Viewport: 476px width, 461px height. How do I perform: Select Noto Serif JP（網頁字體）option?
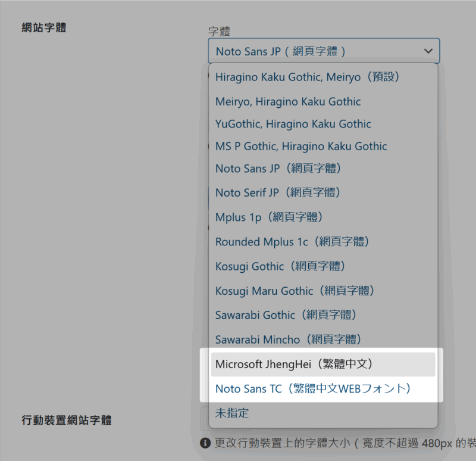[x=323, y=192]
